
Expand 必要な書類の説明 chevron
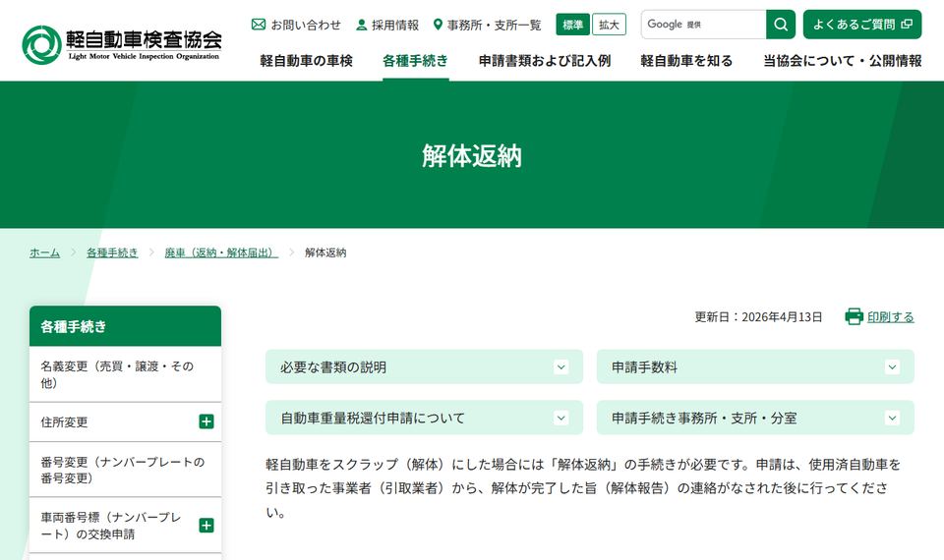(561, 366)
